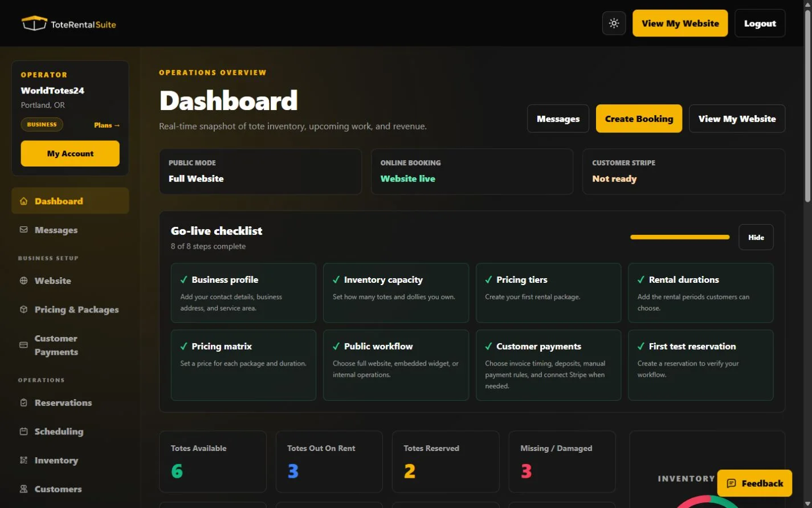
Task: Hide the Go-live checklist
Action: click(756, 237)
